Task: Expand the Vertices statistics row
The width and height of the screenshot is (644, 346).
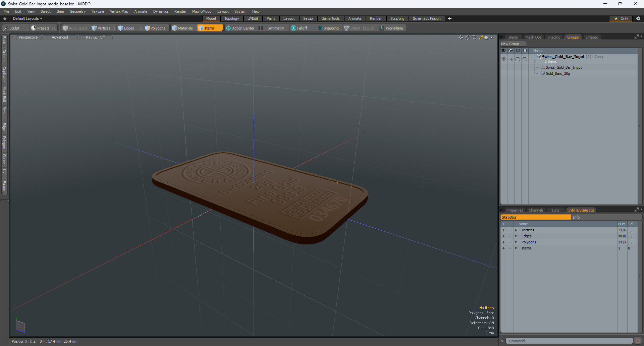Action: 517,230
